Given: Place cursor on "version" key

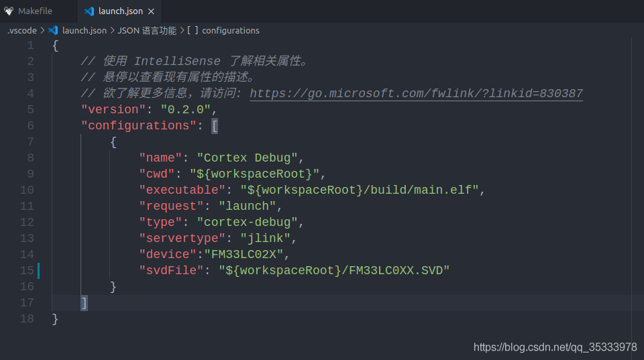Looking at the screenshot, I should (x=113, y=109).
